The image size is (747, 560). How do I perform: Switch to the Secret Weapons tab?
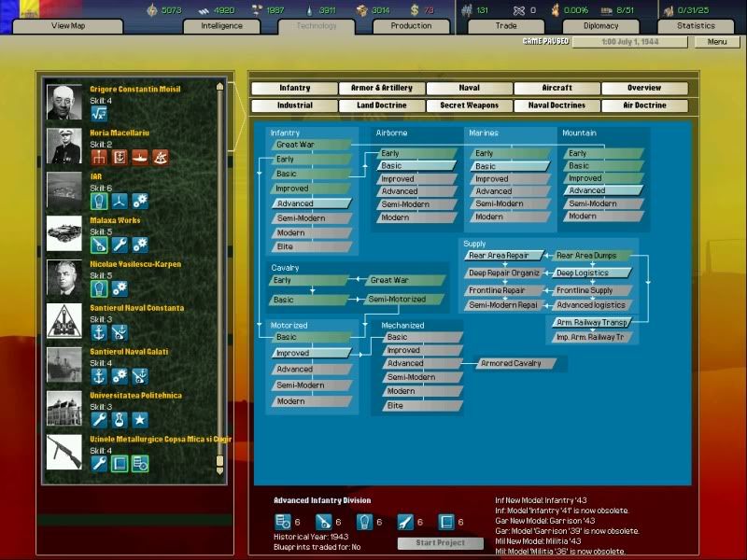[x=469, y=105]
